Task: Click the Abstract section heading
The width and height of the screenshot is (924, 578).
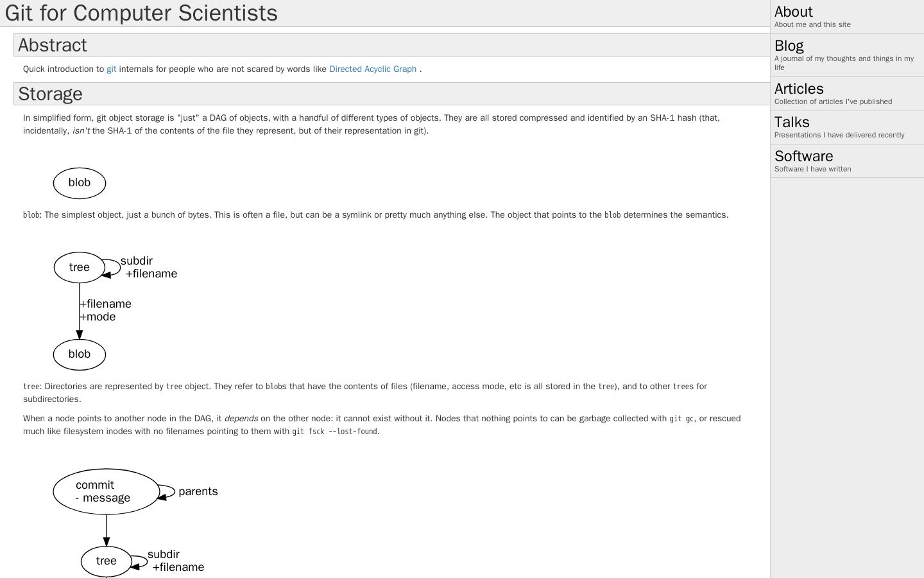Action: click(52, 45)
